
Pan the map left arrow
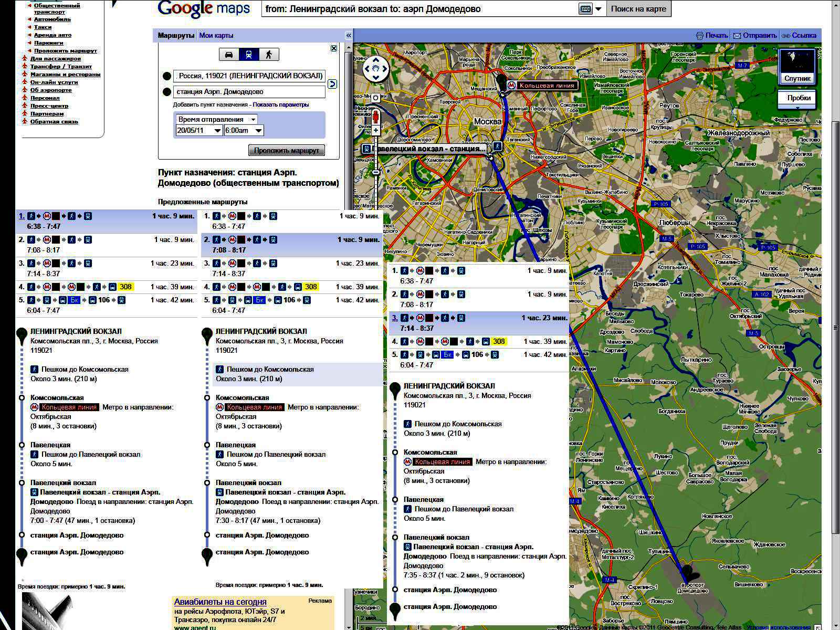[x=366, y=68]
